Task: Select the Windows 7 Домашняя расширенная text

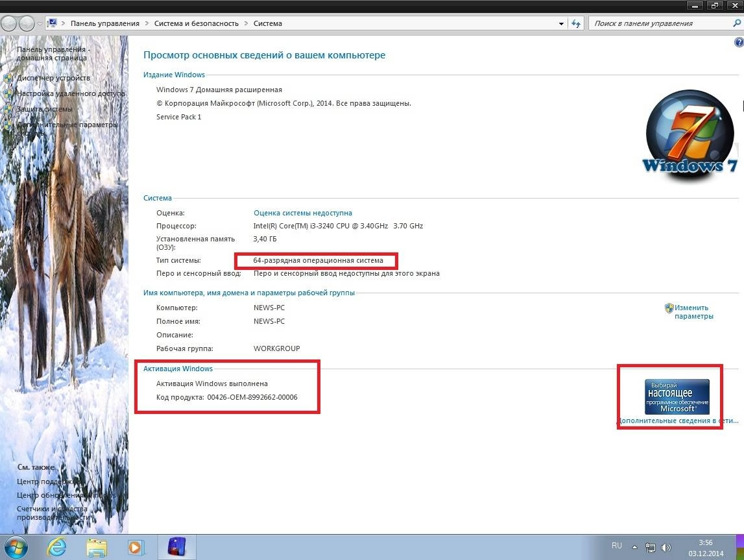Action: click(219, 90)
